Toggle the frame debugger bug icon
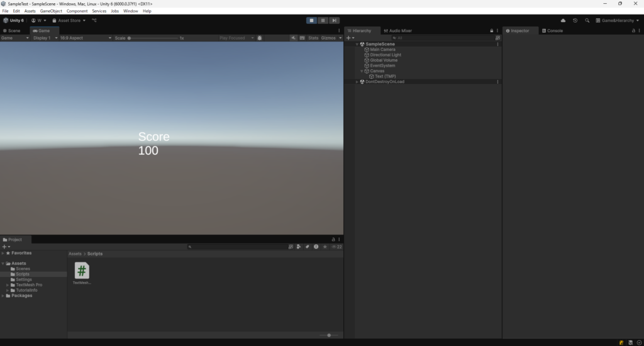This screenshot has width=644, height=346. point(260,38)
